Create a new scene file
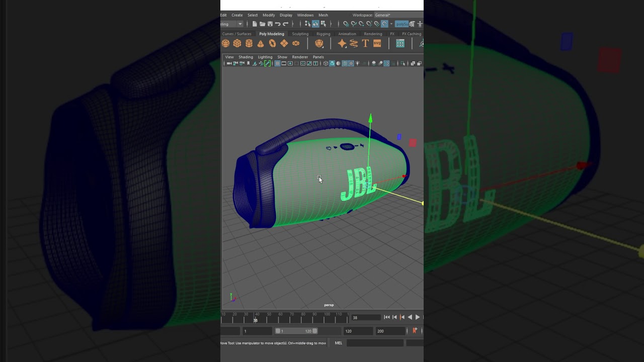This screenshot has height=362, width=644. (x=255, y=24)
